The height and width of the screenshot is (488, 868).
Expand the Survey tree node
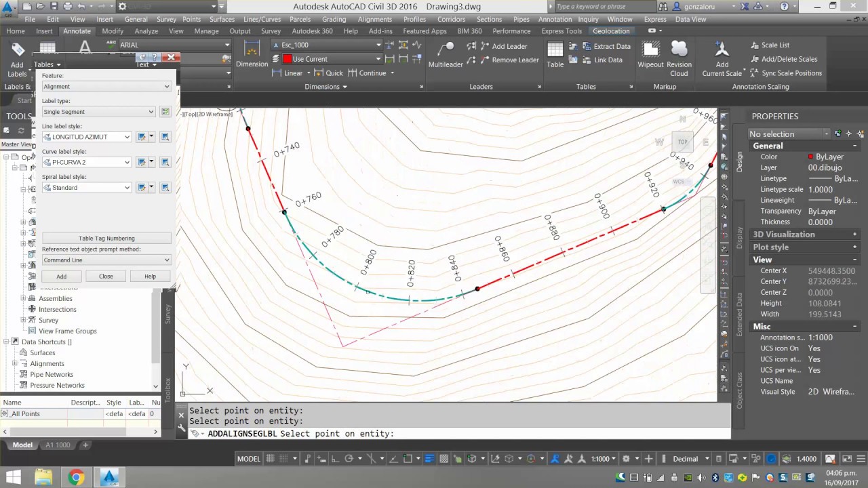pos(24,320)
